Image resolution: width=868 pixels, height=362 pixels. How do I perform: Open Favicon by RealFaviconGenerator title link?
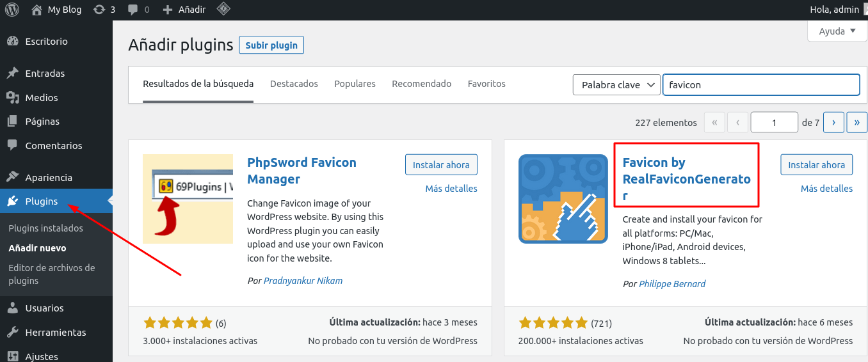point(686,179)
